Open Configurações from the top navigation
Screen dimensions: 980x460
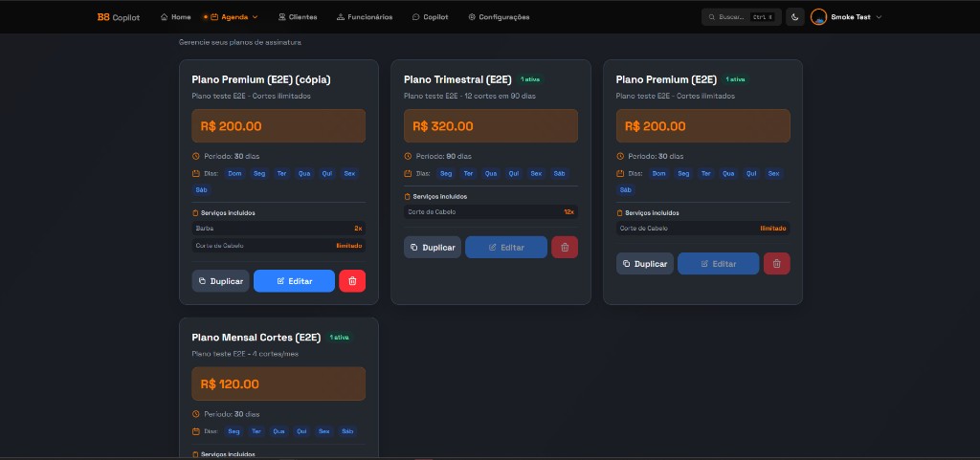click(x=499, y=17)
